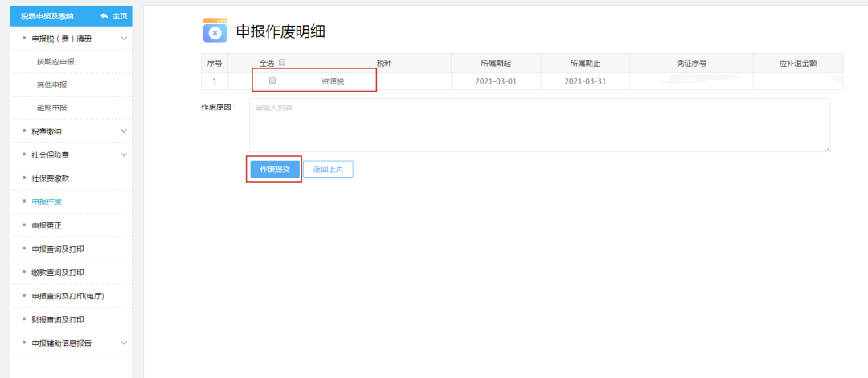Screen dimensions: 868x378
Task: Open 申报辅助信息报告 menu item
Action: [61, 343]
